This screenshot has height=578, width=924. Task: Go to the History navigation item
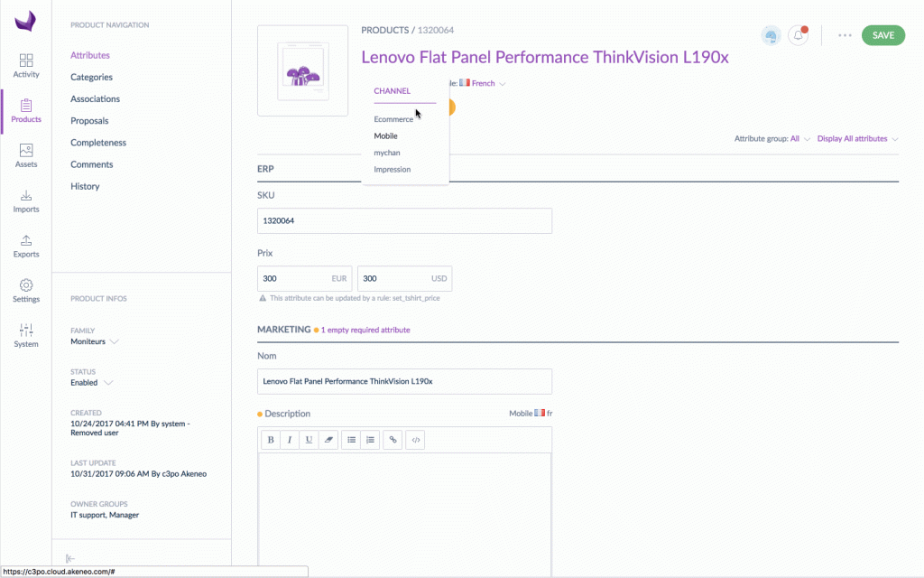[x=85, y=186]
